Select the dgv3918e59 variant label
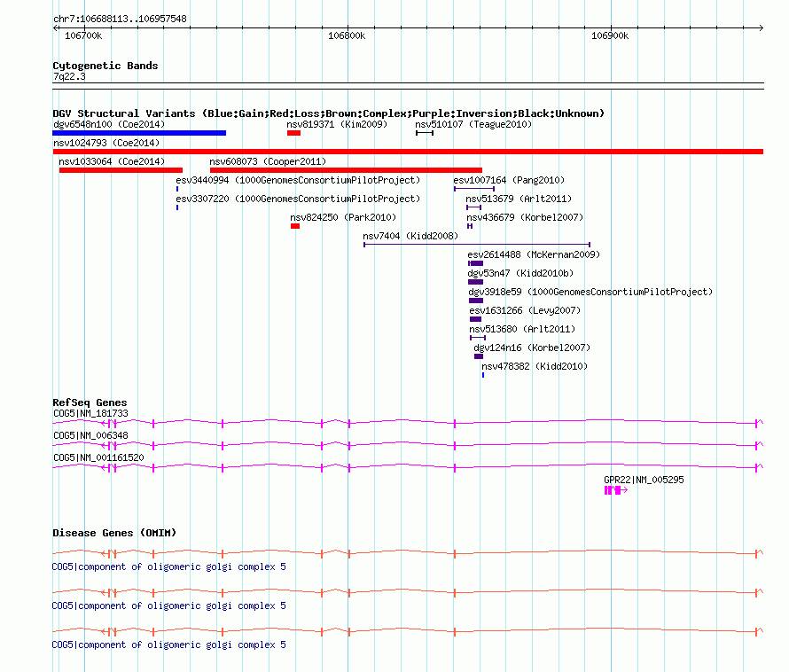Screen dimensions: 789x672 (x=590, y=292)
